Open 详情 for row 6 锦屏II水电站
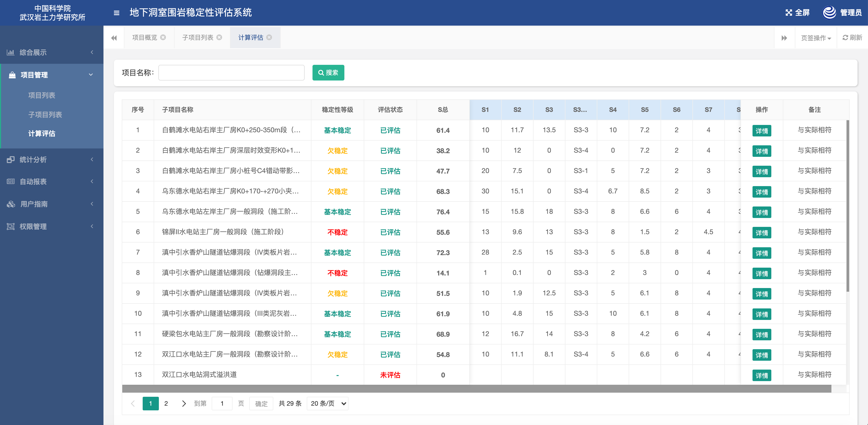The width and height of the screenshot is (868, 425). [761, 233]
